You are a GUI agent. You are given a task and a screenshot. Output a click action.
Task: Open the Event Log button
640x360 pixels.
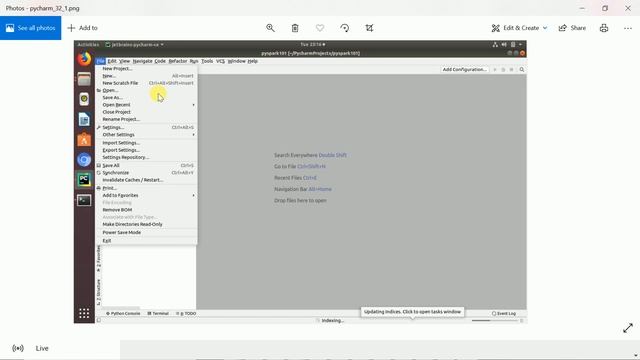click(x=504, y=313)
